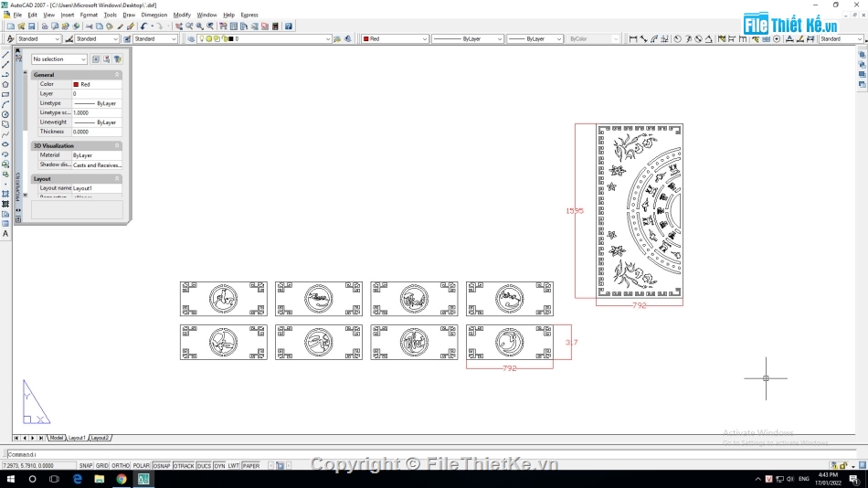Image resolution: width=868 pixels, height=488 pixels.
Task: Open the Express menu
Action: (x=249, y=15)
